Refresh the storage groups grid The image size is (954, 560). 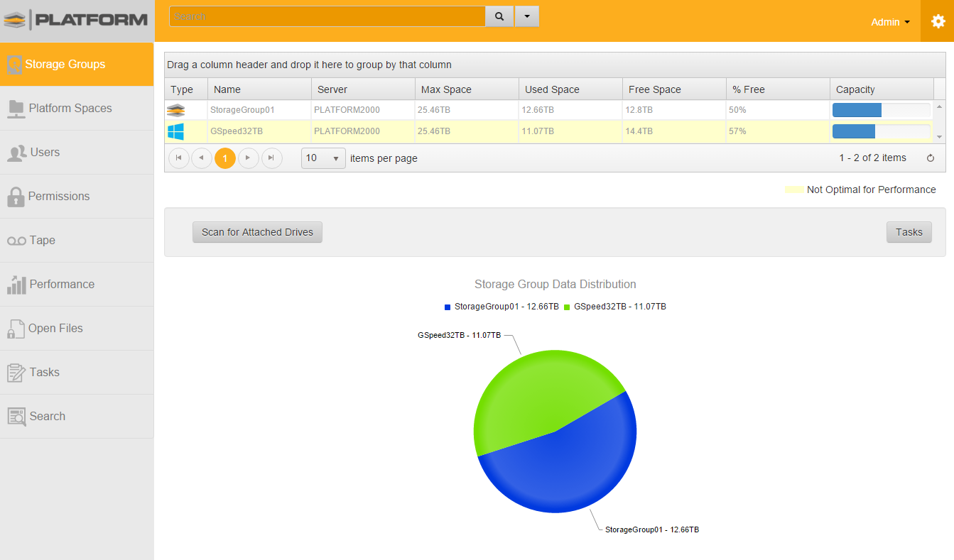pos(931,158)
